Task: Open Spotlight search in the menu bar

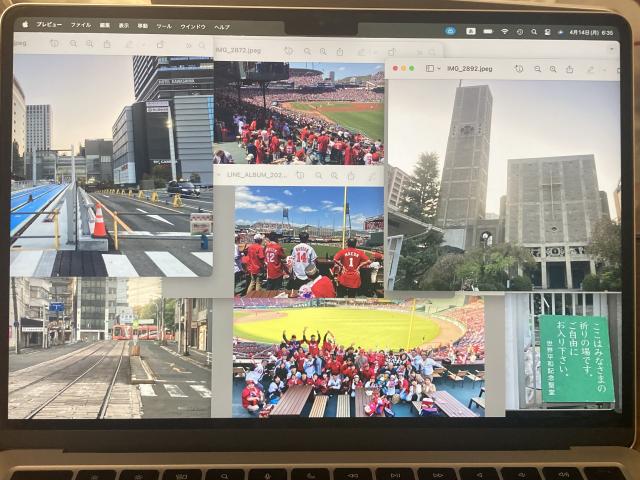Action: coord(534,32)
